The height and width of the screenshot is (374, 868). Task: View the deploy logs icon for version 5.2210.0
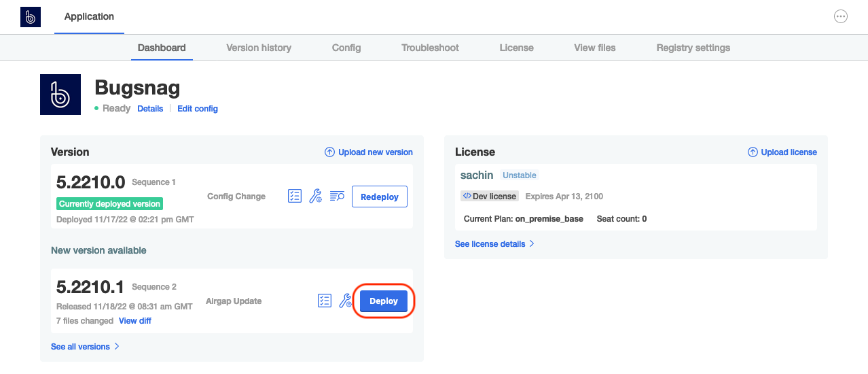coord(337,197)
